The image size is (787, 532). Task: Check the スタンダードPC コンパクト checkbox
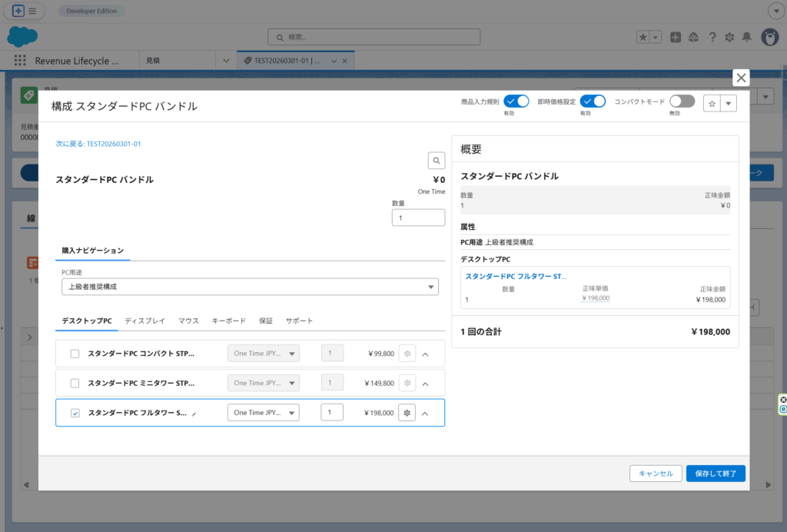point(75,354)
